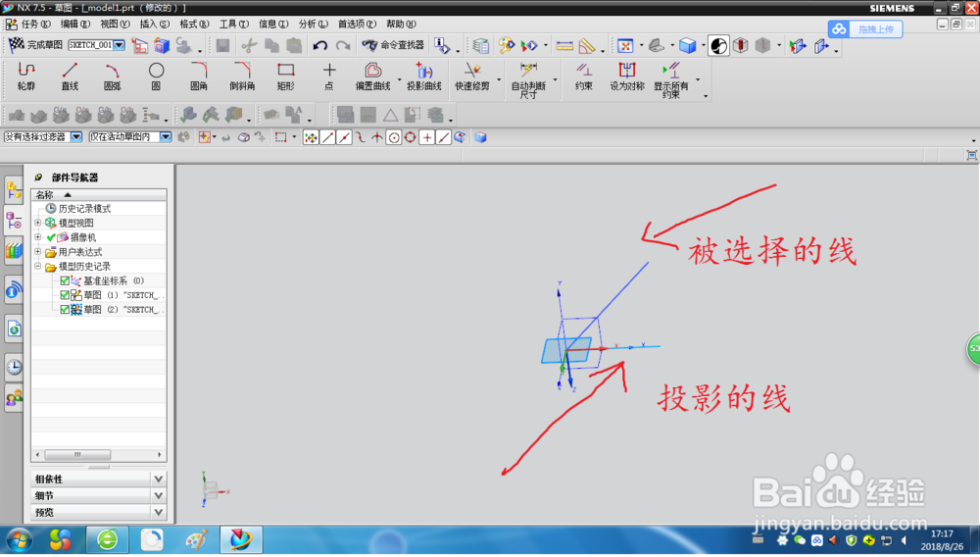Open the web browser sidebar tab icon

14,290
